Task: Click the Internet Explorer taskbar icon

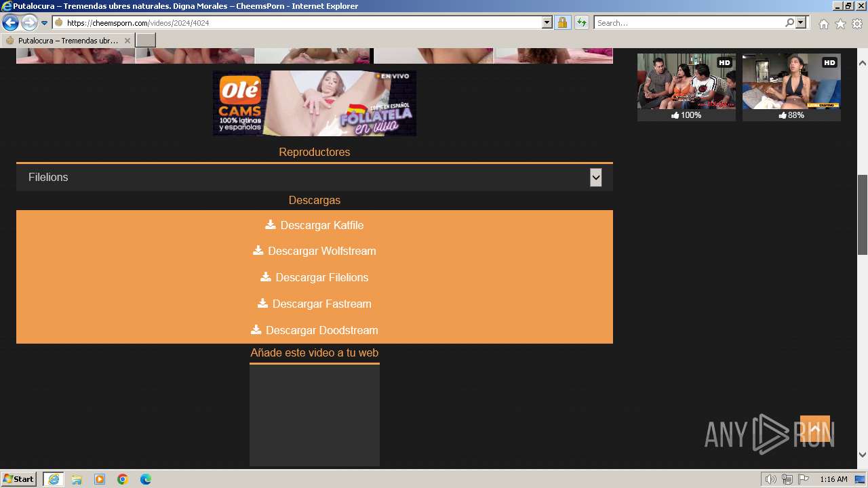Action: point(54,479)
